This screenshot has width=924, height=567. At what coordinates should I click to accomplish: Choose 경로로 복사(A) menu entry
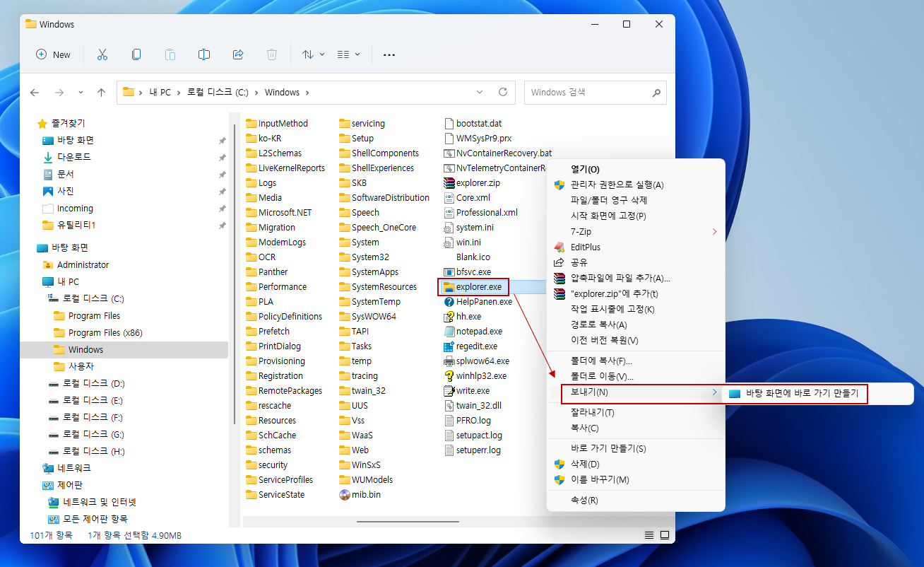[x=636, y=325]
